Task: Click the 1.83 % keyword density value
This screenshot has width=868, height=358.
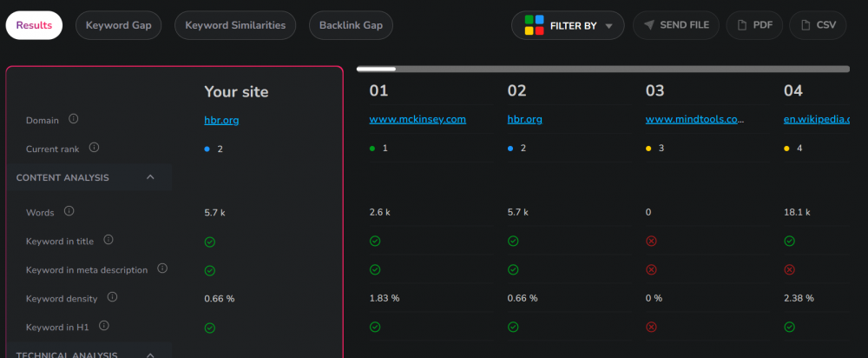Action: 385,298
